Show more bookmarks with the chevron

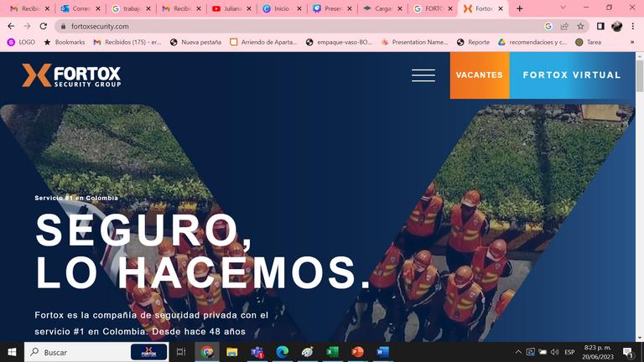632,42
